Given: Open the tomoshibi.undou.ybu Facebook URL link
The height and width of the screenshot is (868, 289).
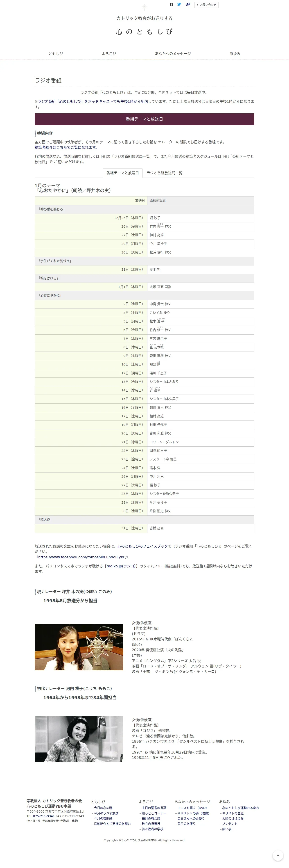Looking at the screenshot, I should click(82, 557).
